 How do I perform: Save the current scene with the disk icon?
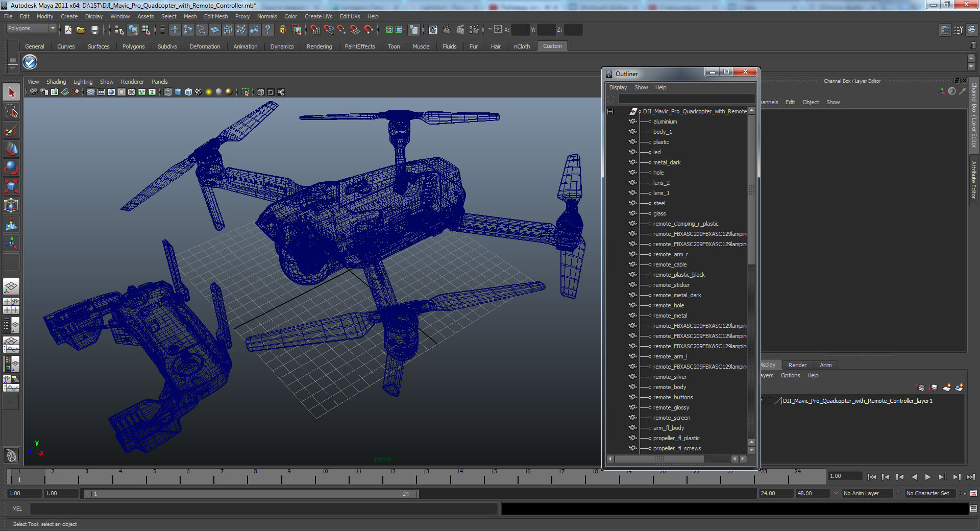click(x=94, y=30)
